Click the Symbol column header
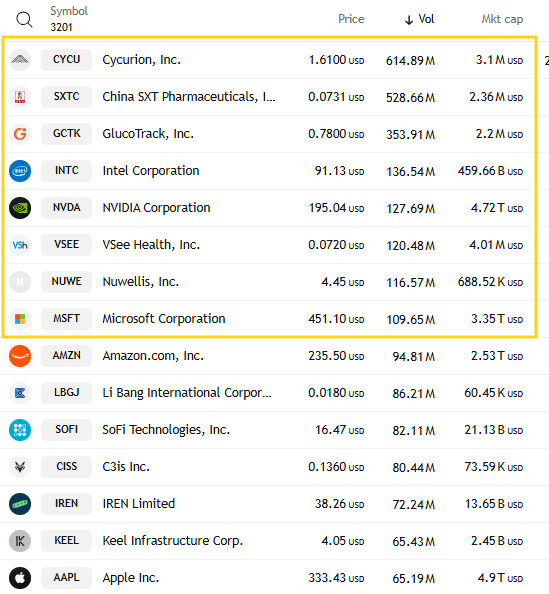This screenshot has width=549, height=594. (69, 11)
